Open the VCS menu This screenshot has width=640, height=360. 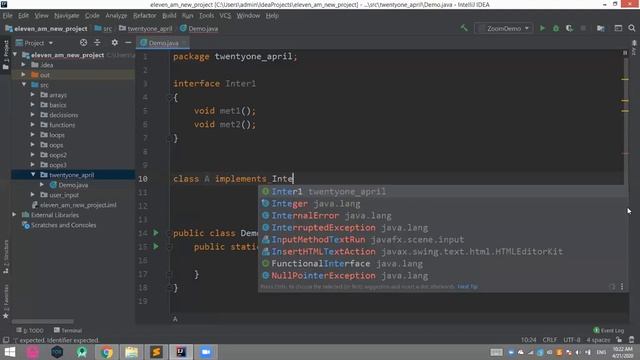(225, 16)
